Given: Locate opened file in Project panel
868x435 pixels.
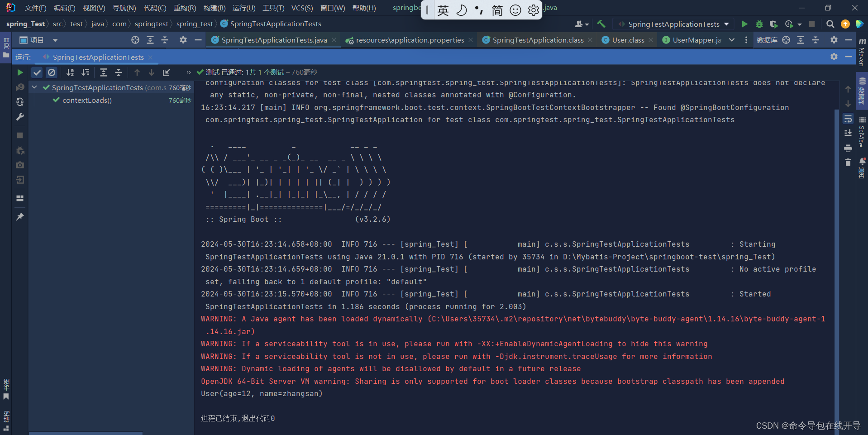Looking at the screenshot, I should (135, 40).
